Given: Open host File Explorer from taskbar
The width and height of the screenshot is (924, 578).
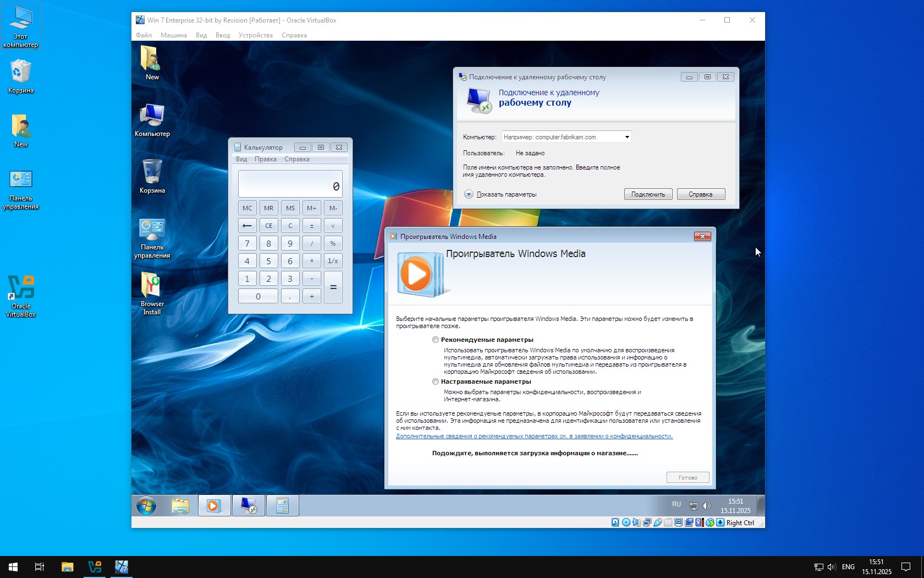Looking at the screenshot, I should coord(67,566).
